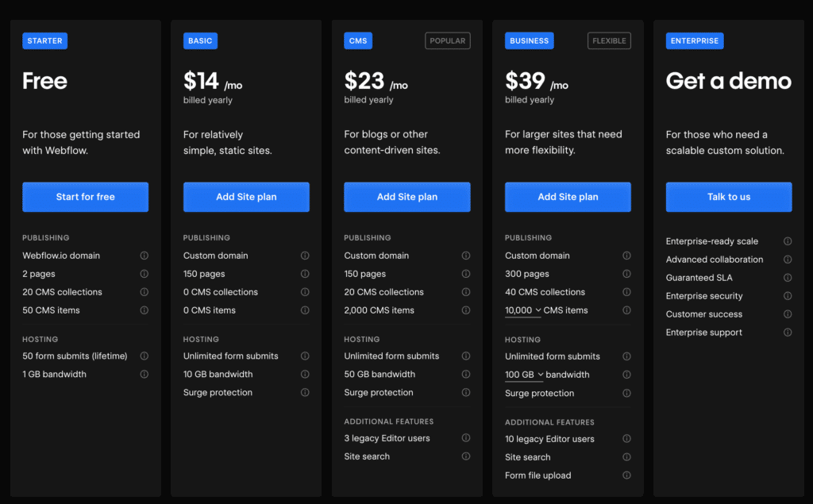The width and height of the screenshot is (813, 504).
Task: Expand the 100 GB bandwidth dropdown
Action: [x=524, y=375]
